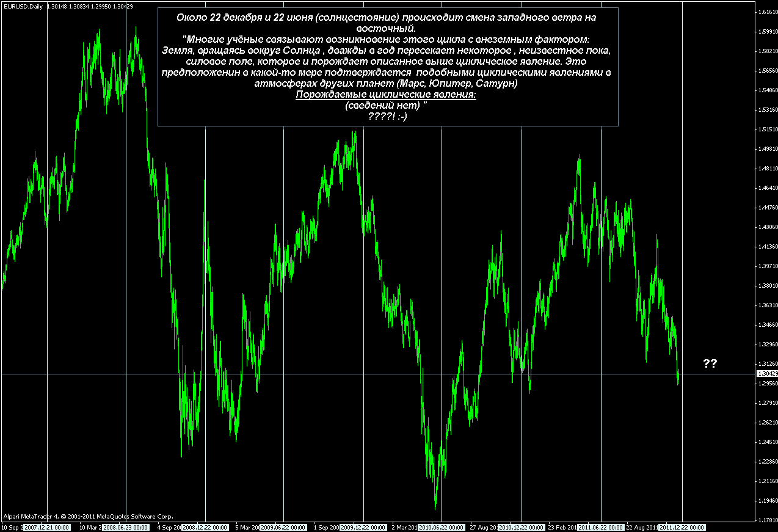Click the Alpari MetaTrader 4 copyright text
The image size is (778, 532).
tap(87, 516)
